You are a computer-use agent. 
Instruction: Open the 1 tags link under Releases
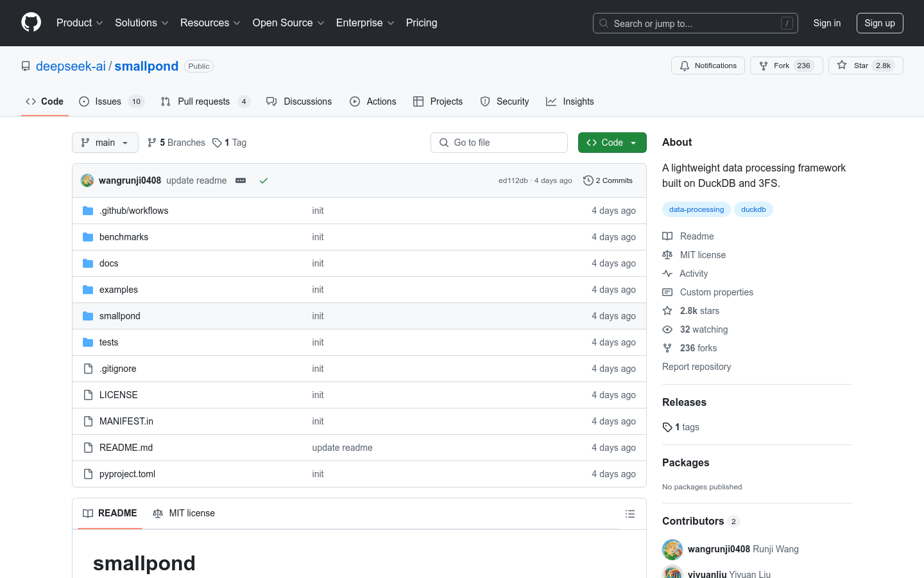[681, 427]
